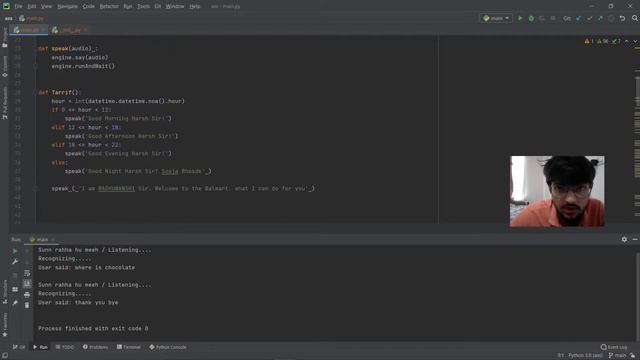Click the green Run button in top toolbar
This screenshot has height=360, width=640.
pyautogui.click(x=520, y=18)
